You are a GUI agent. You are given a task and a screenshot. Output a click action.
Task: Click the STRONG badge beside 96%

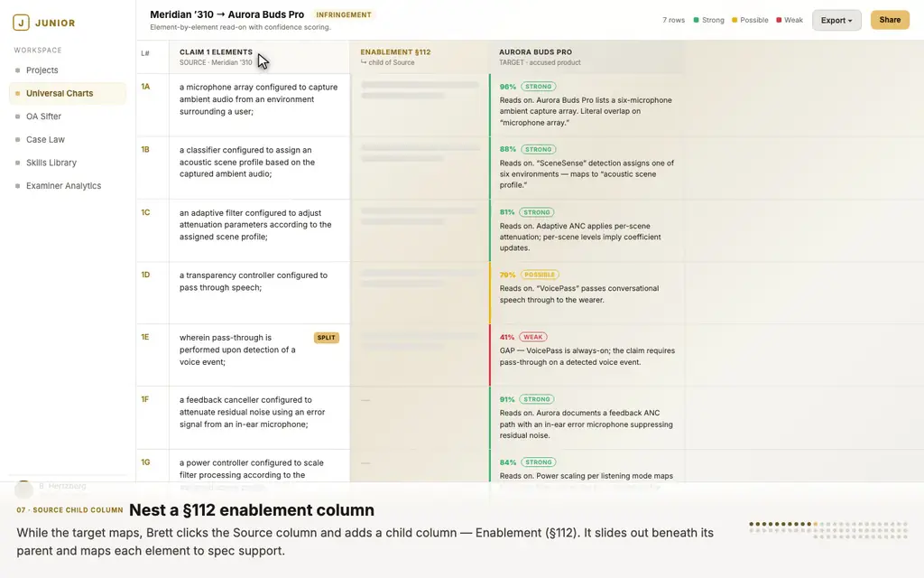[x=538, y=87]
